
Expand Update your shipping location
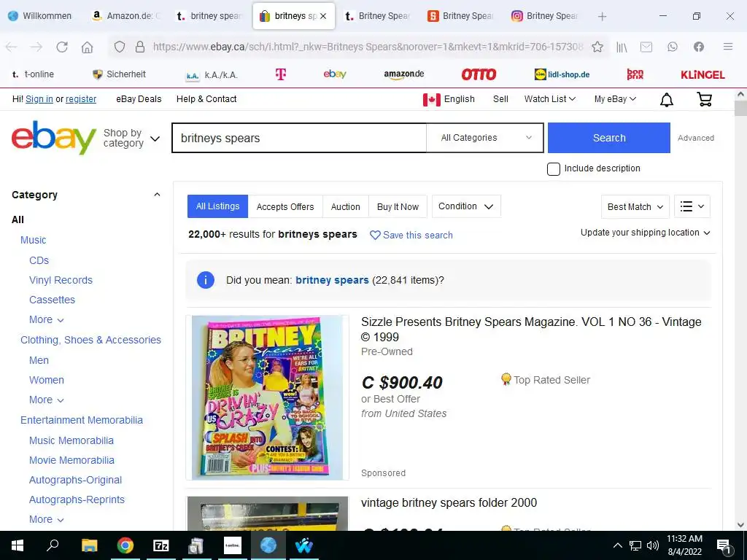point(645,233)
